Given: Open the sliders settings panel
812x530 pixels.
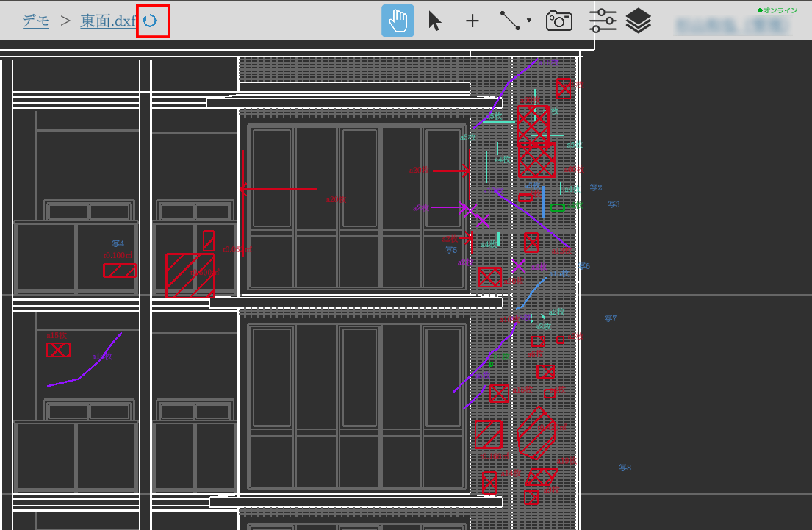Looking at the screenshot, I should [603, 21].
